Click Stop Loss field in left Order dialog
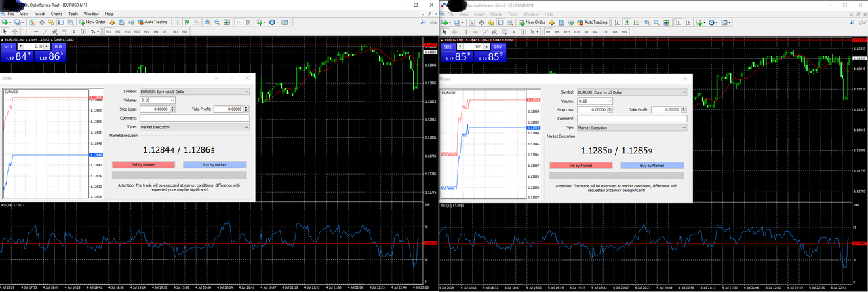 coord(154,109)
